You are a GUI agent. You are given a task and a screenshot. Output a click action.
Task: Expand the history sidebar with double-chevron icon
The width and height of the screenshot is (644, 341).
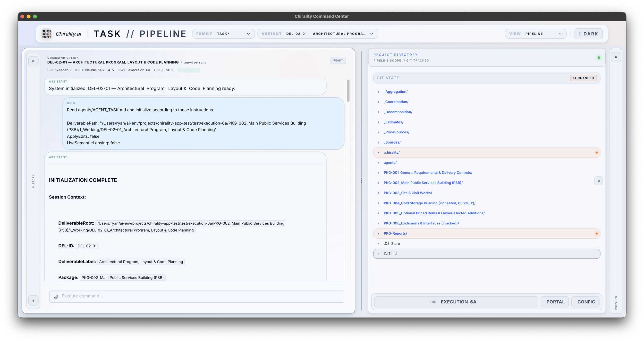pyautogui.click(x=33, y=61)
